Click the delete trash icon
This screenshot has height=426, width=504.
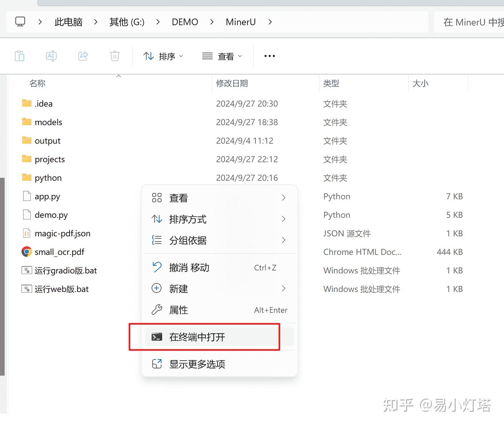pyautogui.click(x=115, y=56)
